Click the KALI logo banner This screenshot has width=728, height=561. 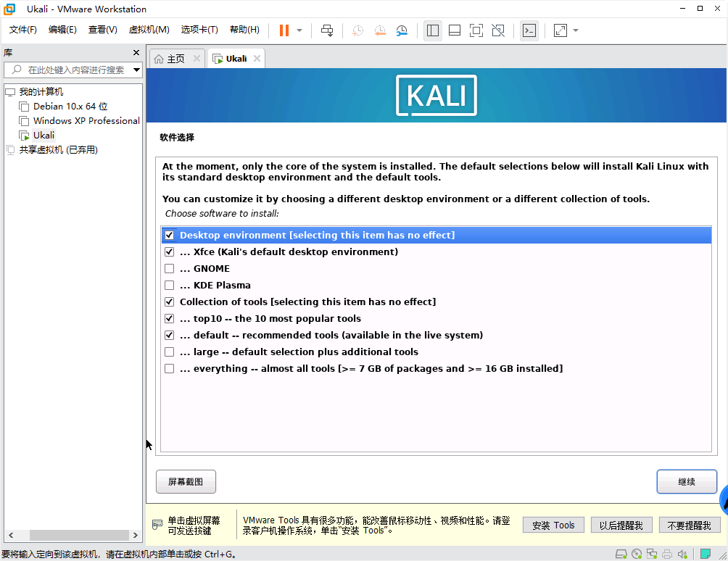(437, 95)
